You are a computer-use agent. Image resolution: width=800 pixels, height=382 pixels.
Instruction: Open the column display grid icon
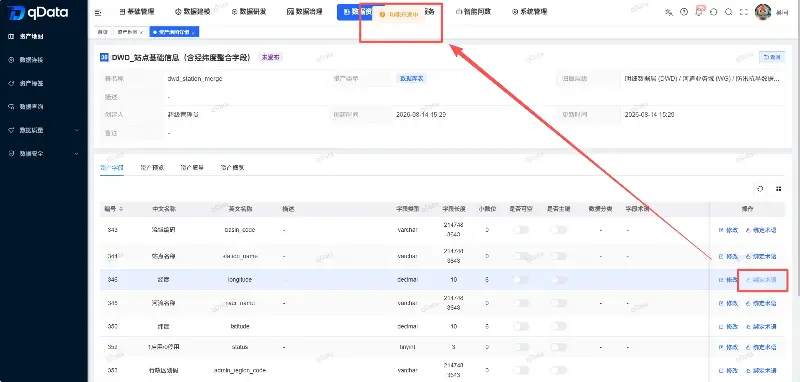point(779,189)
